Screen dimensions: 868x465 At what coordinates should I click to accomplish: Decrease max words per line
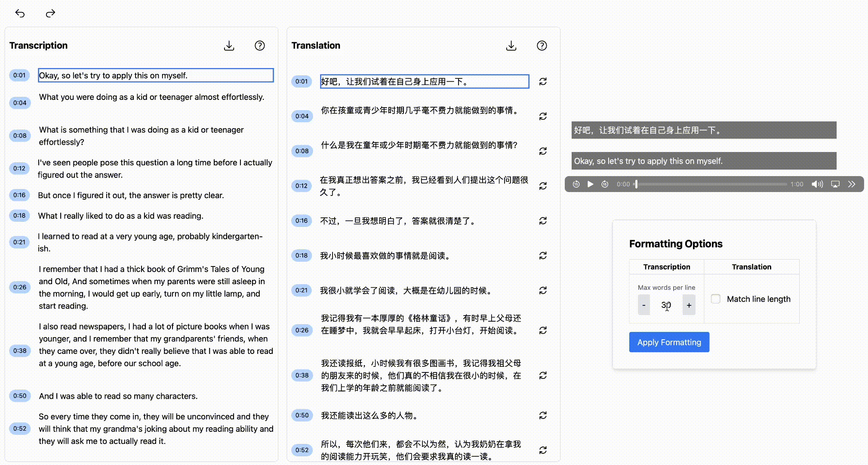pyautogui.click(x=643, y=305)
